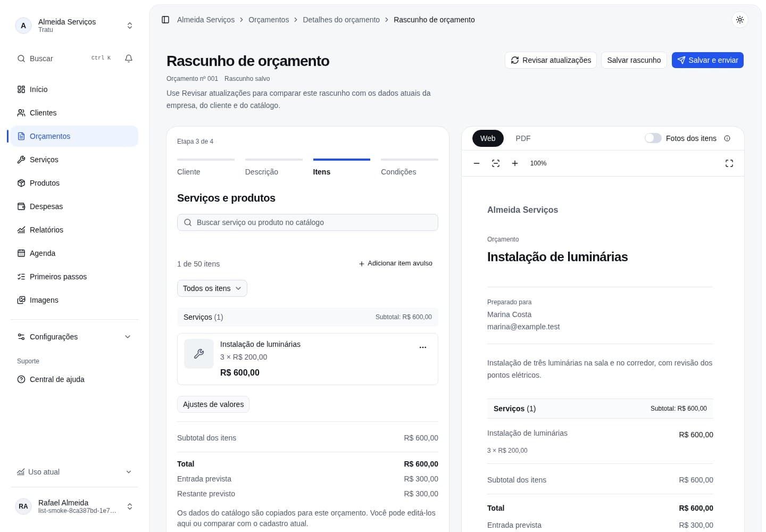The width and height of the screenshot is (766, 532).
Task: Go to Cliente step
Action: 206,168
